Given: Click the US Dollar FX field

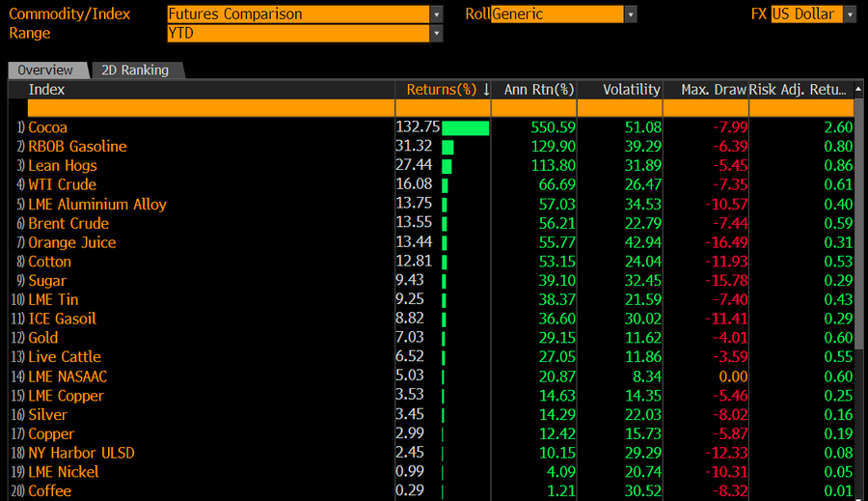Looking at the screenshot, I should pos(806,14).
